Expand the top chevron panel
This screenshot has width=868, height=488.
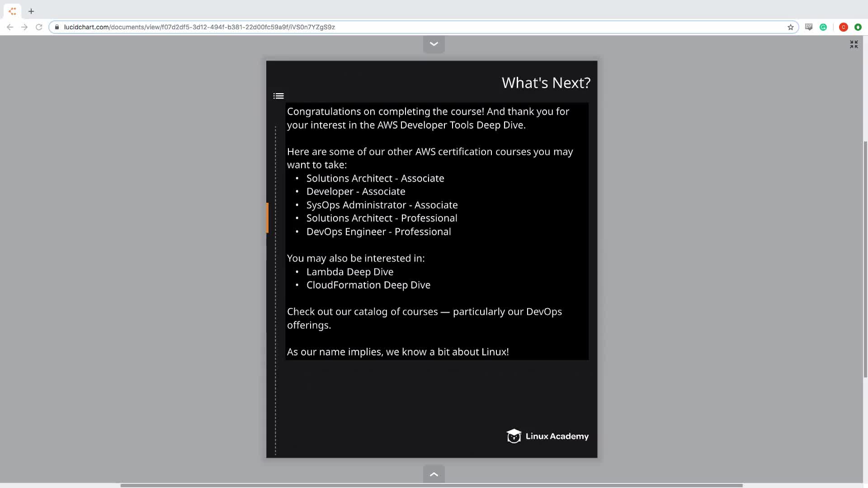(x=434, y=44)
